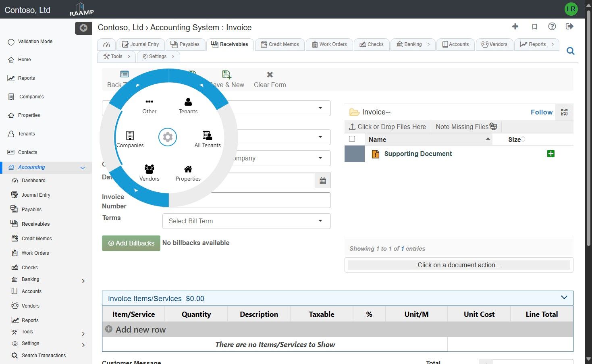This screenshot has height=364, width=592.
Task: Click the green plus on Supporting Document row
Action: click(551, 154)
